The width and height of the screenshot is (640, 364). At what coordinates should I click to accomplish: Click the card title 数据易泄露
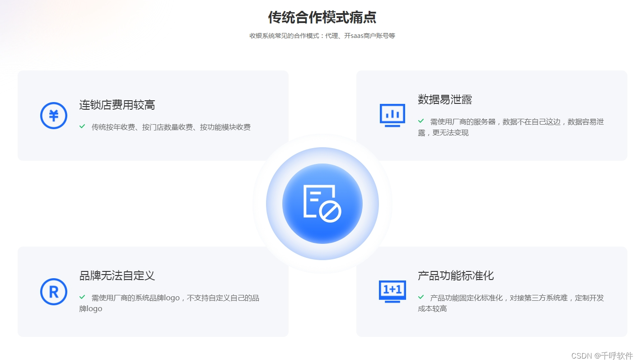pos(445,99)
